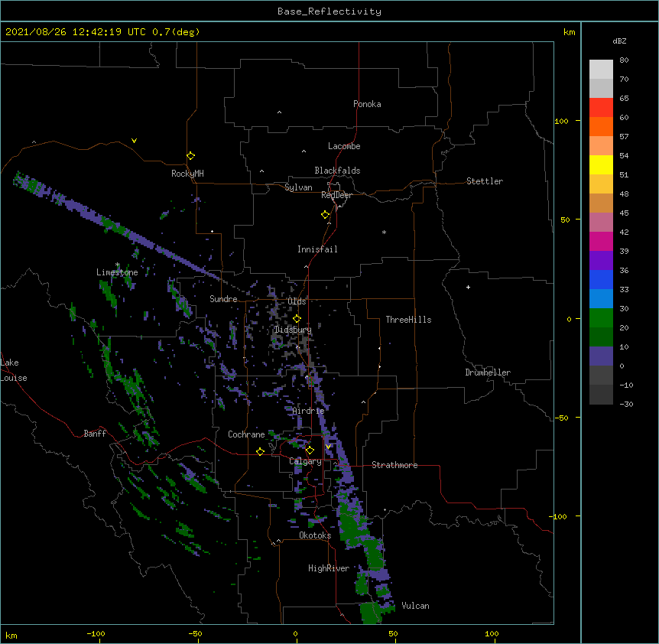The height and width of the screenshot is (644, 659).
Task: Click the Ponoka city label
Action: coord(367,104)
